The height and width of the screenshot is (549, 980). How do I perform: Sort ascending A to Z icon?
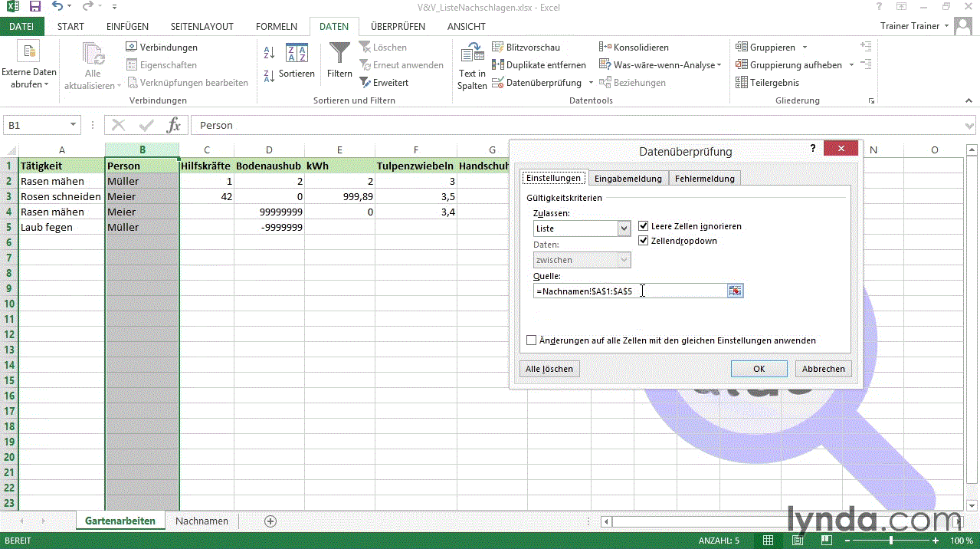click(269, 52)
